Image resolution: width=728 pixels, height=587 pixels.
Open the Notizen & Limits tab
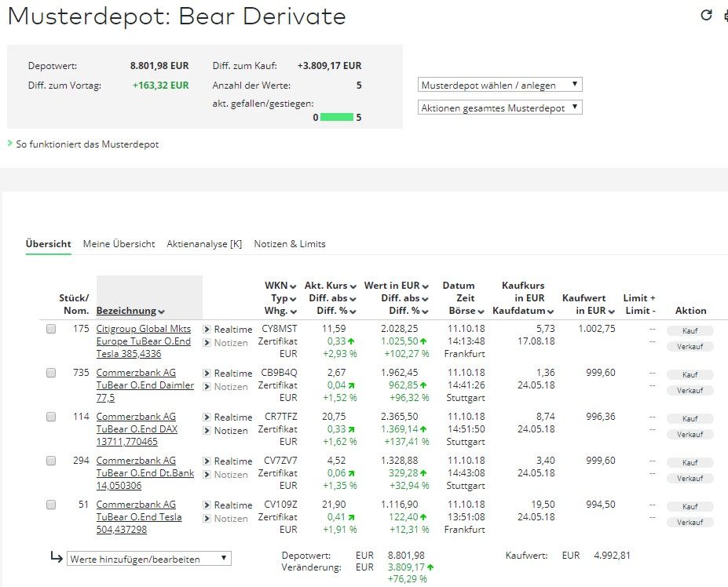[x=291, y=244]
